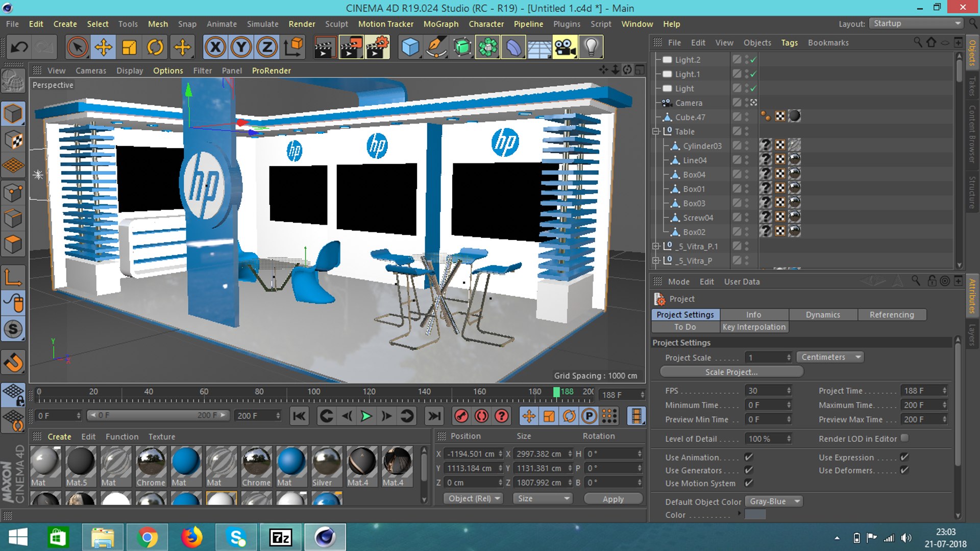Toggle Use Animation checkbox
980x551 pixels.
click(748, 457)
